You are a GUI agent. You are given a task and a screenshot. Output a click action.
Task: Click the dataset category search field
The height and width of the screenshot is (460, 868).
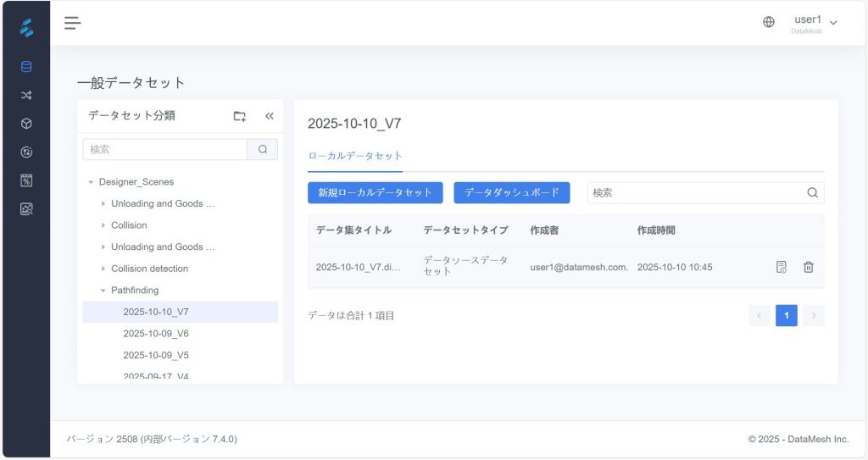pos(165,149)
